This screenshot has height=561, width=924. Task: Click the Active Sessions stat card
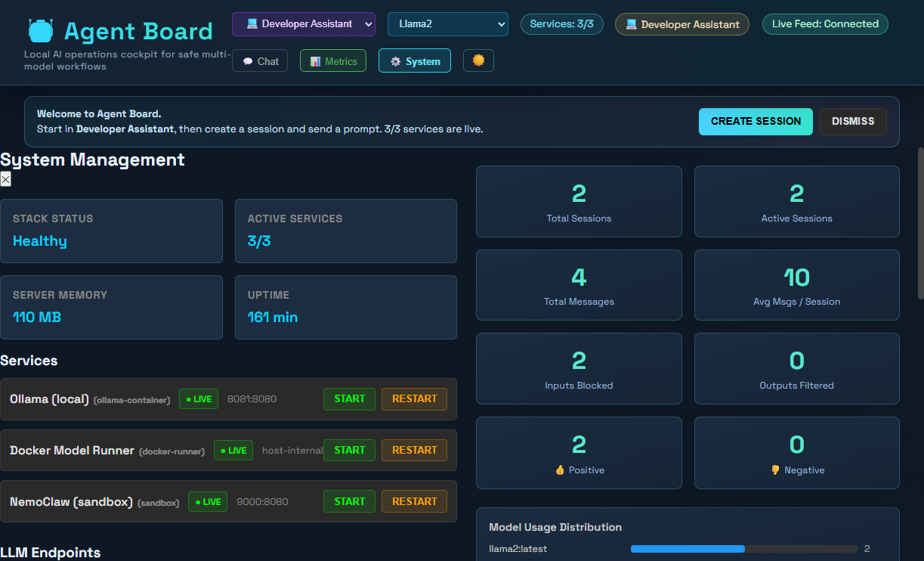click(x=797, y=202)
